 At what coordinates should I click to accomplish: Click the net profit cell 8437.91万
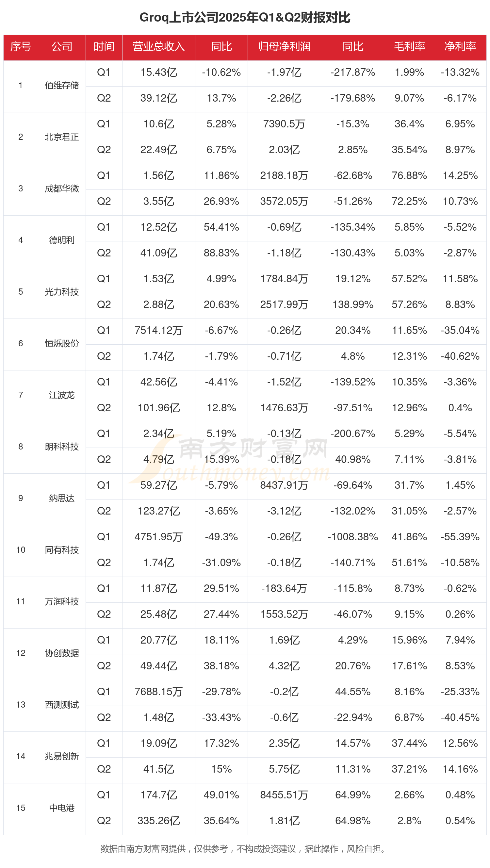[284, 485]
